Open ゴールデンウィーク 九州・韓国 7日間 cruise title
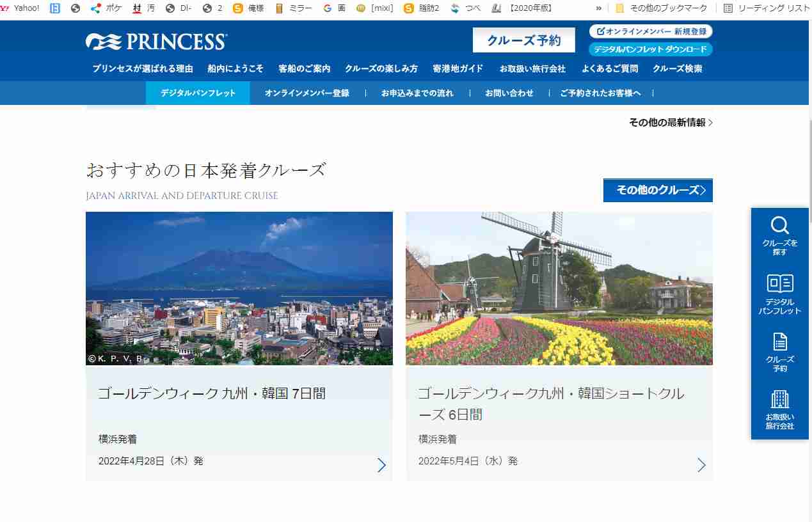 [212, 393]
